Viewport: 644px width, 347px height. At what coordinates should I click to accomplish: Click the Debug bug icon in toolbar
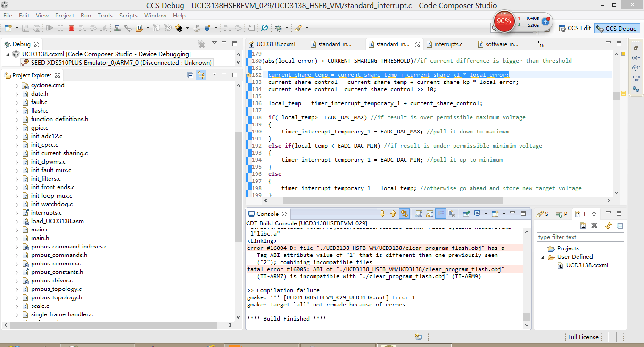[279, 28]
